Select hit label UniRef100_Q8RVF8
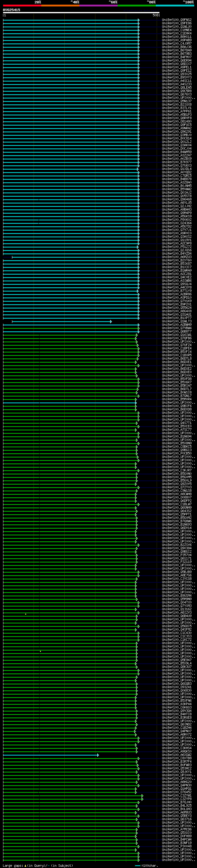The image size is (197, 868). point(177,118)
